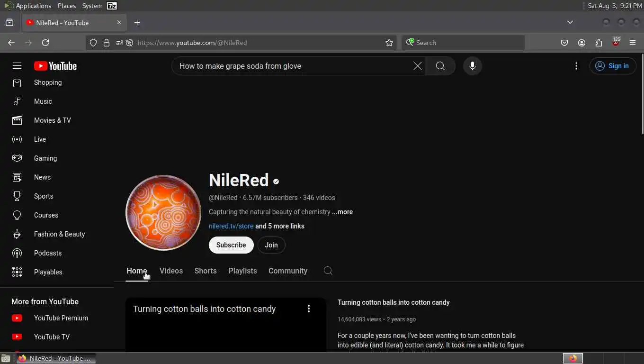Click the Firefox Search box
644x364 pixels.
463,43
